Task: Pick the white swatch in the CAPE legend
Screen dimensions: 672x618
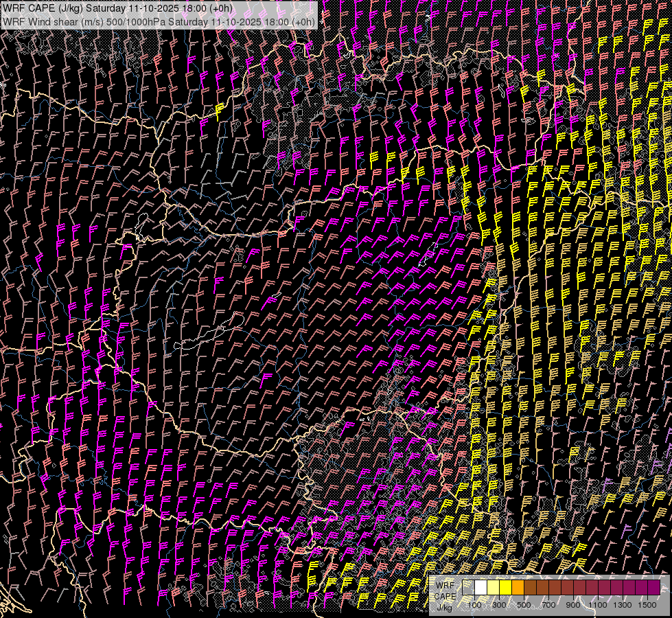Action: click(480, 588)
